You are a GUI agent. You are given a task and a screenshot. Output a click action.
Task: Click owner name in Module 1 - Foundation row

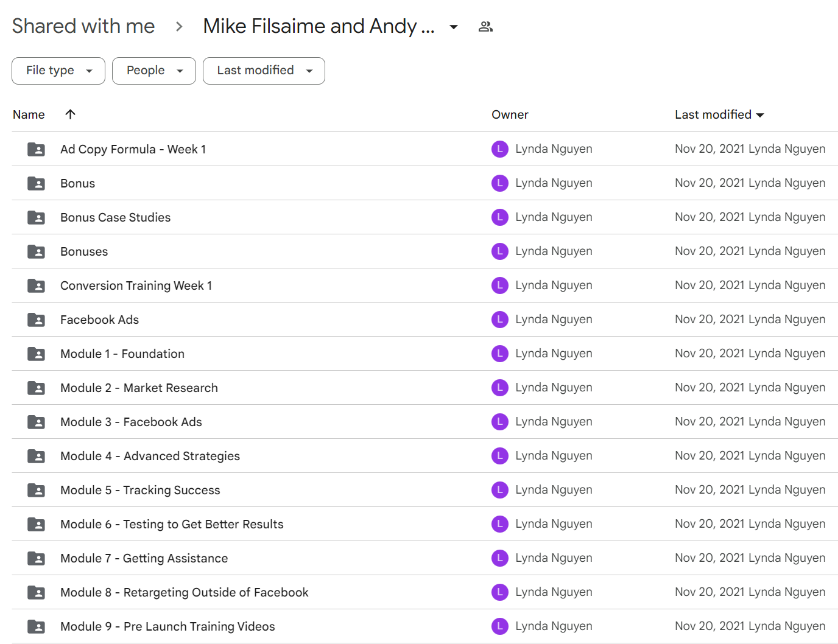pos(554,354)
